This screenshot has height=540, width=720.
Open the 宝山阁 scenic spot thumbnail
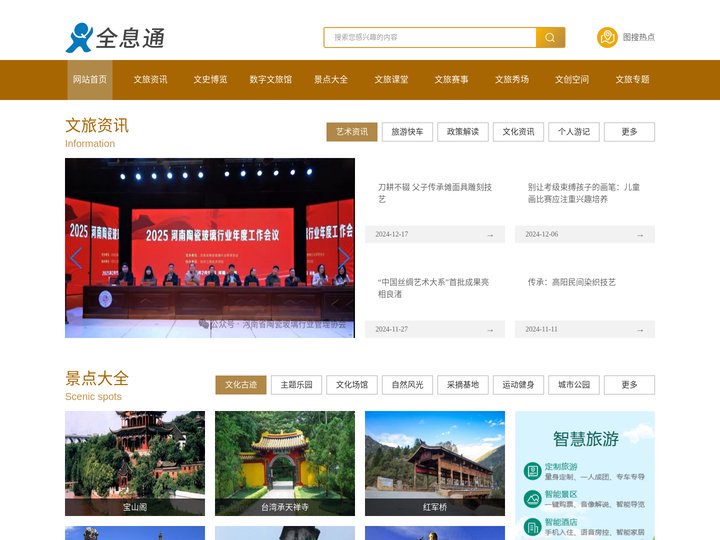135,463
